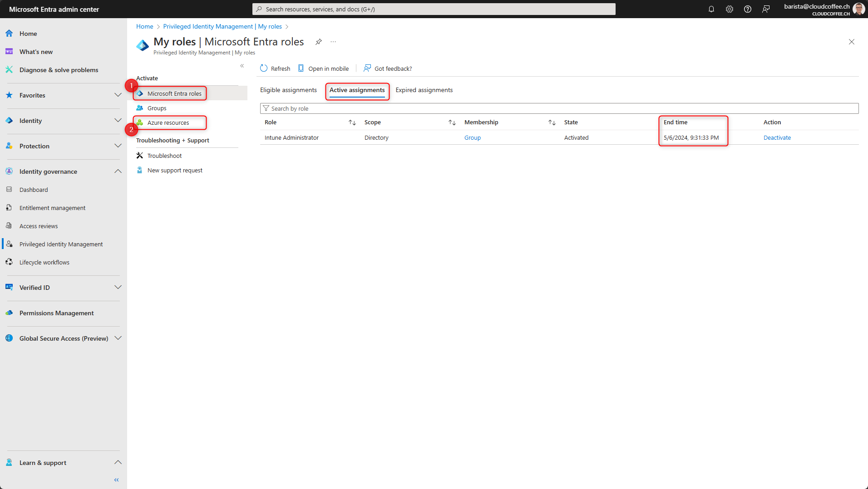This screenshot has width=868, height=489.
Task: Click the New support request icon
Action: (140, 170)
